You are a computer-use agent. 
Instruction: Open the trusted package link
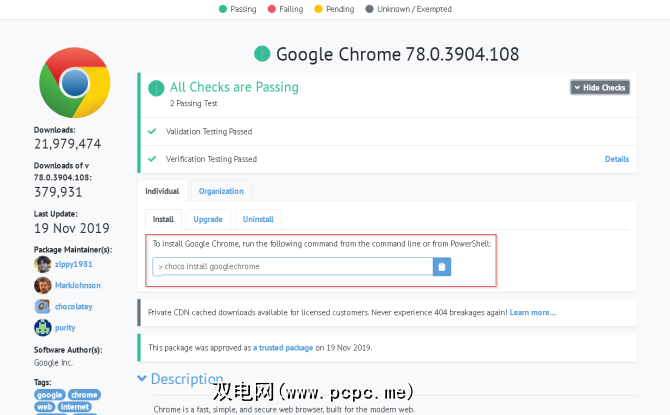point(283,348)
